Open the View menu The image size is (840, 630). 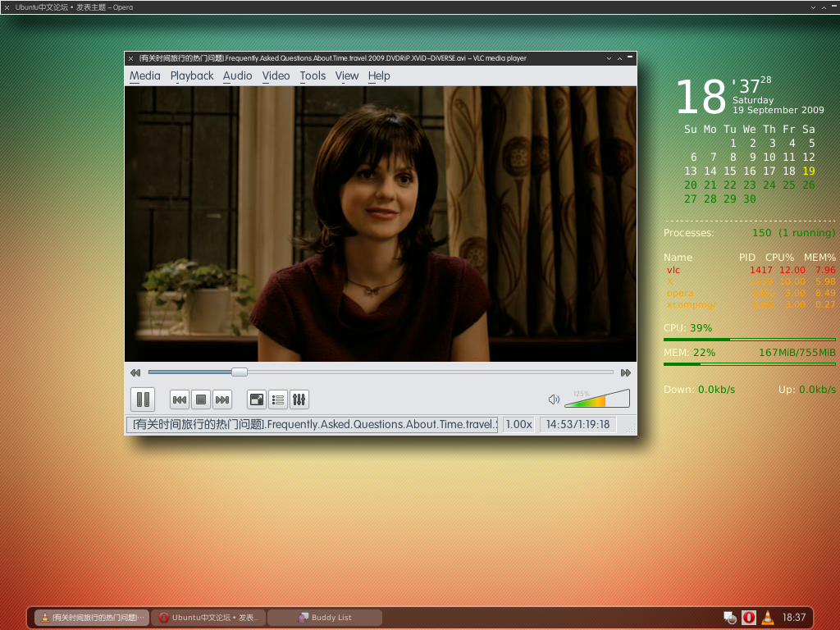point(347,76)
